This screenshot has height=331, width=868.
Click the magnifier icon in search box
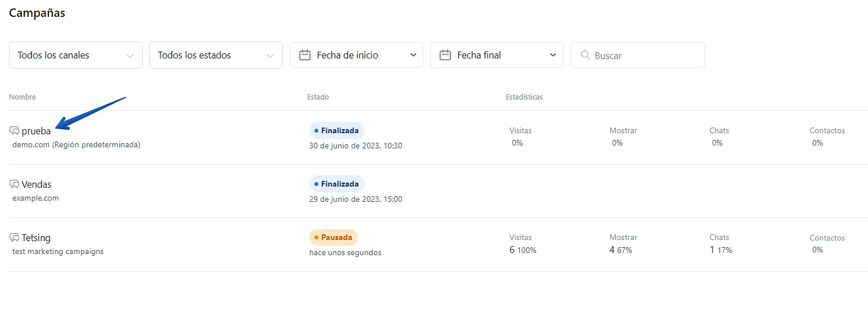coord(585,55)
